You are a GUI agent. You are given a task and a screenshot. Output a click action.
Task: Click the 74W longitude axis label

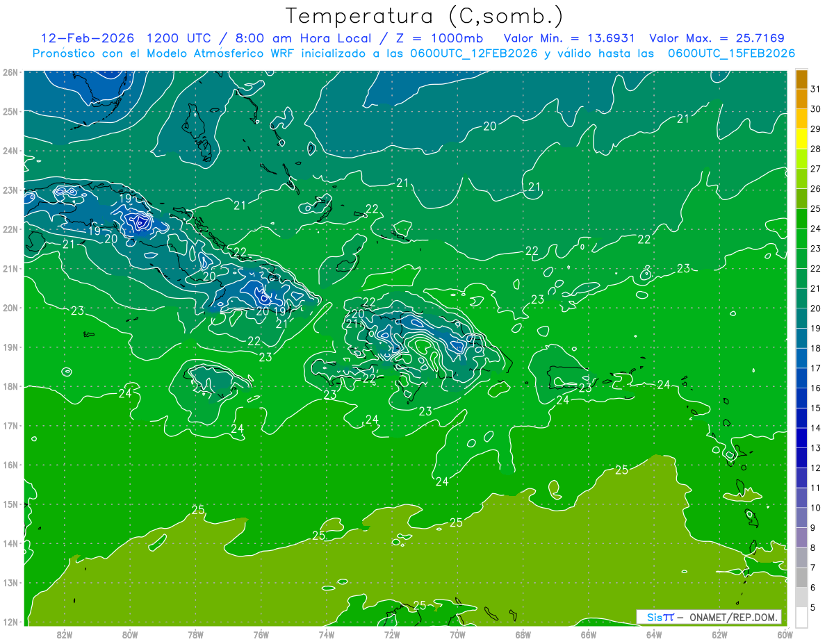(326, 634)
